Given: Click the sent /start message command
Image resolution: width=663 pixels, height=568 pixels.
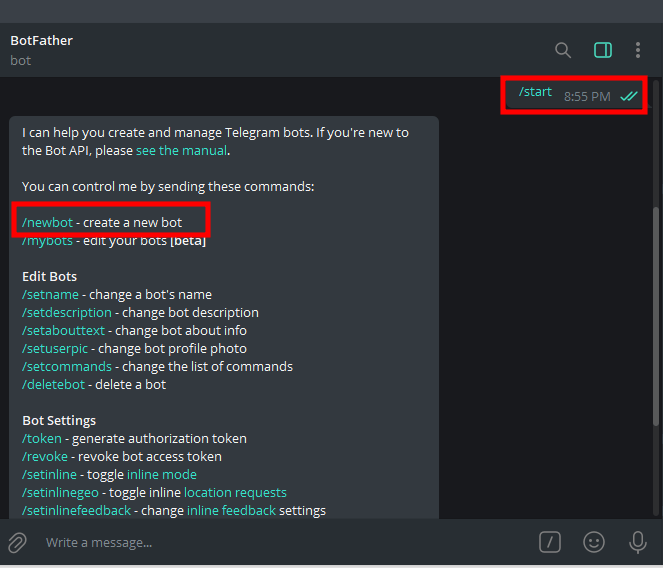Looking at the screenshot, I should pos(535,92).
